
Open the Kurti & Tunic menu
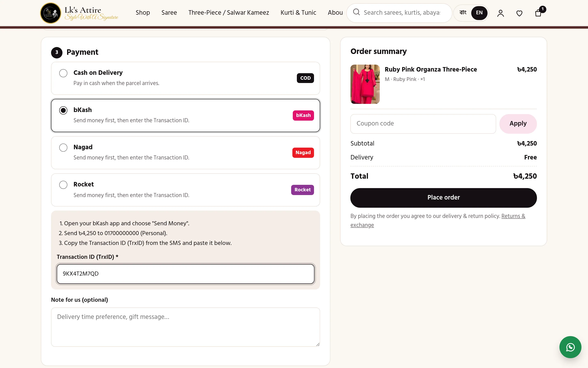[298, 13]
